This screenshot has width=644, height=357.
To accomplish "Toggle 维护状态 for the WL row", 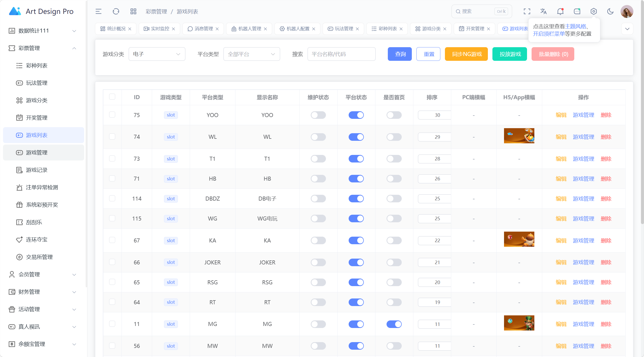I will [318, 137].
